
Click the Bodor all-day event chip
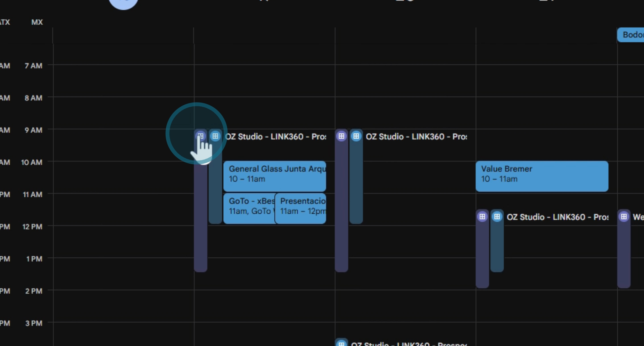click(x=631, y=35)
